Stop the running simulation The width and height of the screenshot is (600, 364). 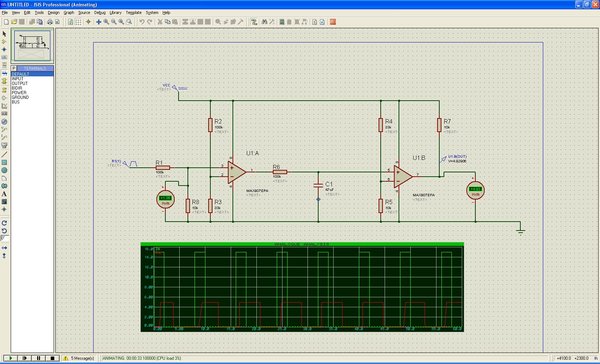tap(52, 358)
